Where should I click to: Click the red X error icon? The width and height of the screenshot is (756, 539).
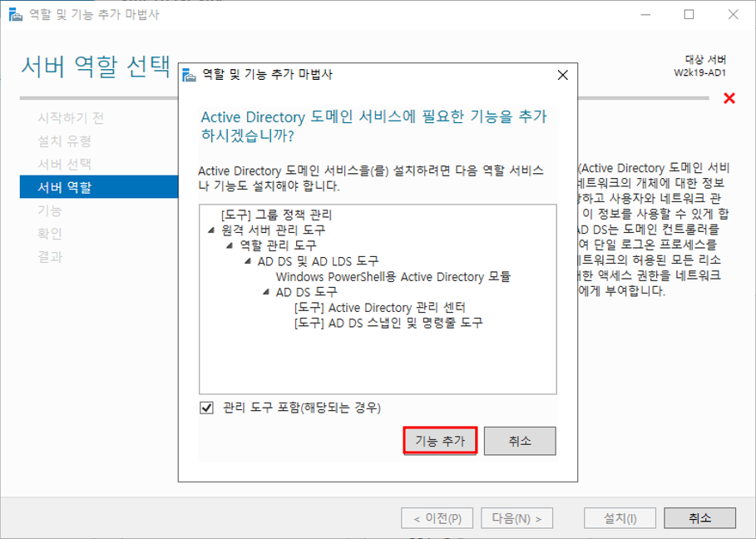(x=729, y=98)
